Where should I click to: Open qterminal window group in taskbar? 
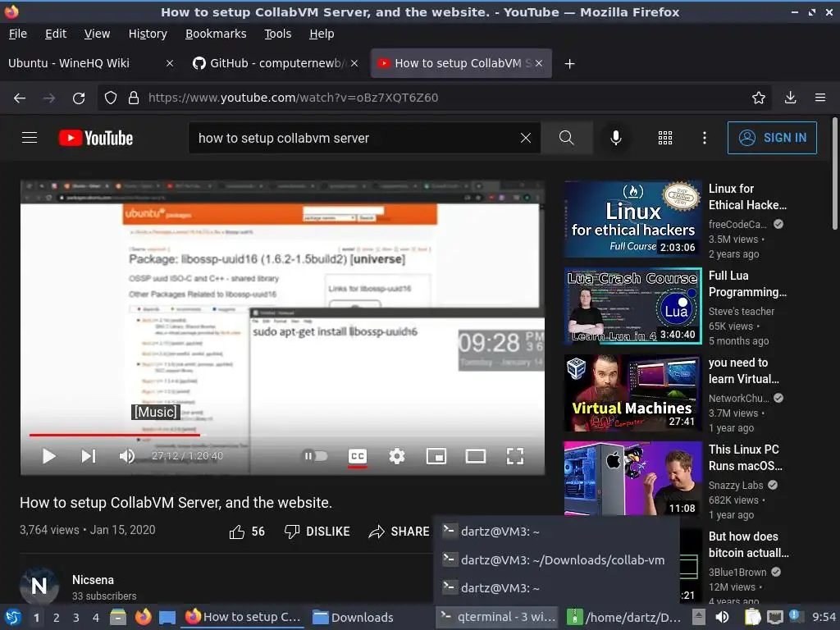496,617
